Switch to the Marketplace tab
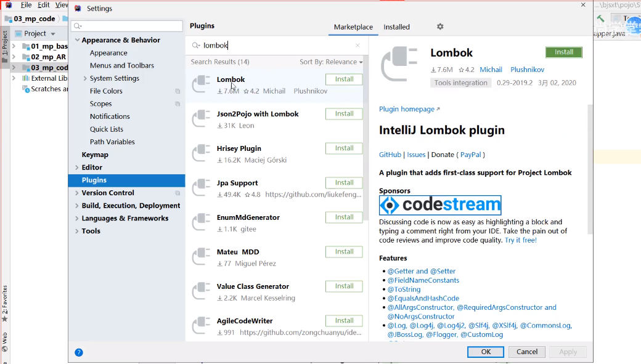This screenshot has height=364, width=641. point(353,27)
